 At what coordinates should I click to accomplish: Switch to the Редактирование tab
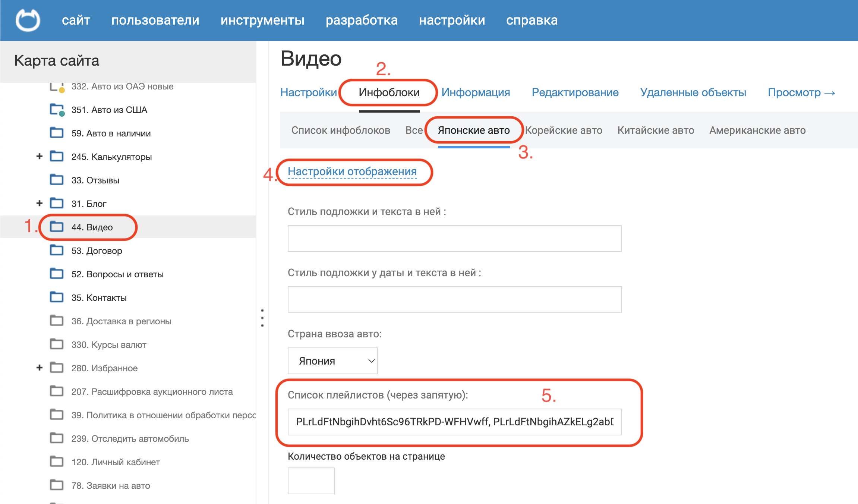575,92
